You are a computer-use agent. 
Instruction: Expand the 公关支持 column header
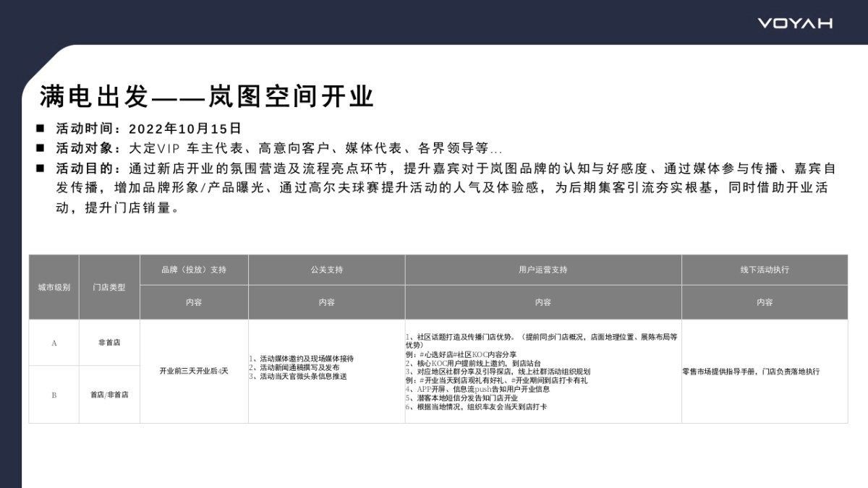click(326, 270)
